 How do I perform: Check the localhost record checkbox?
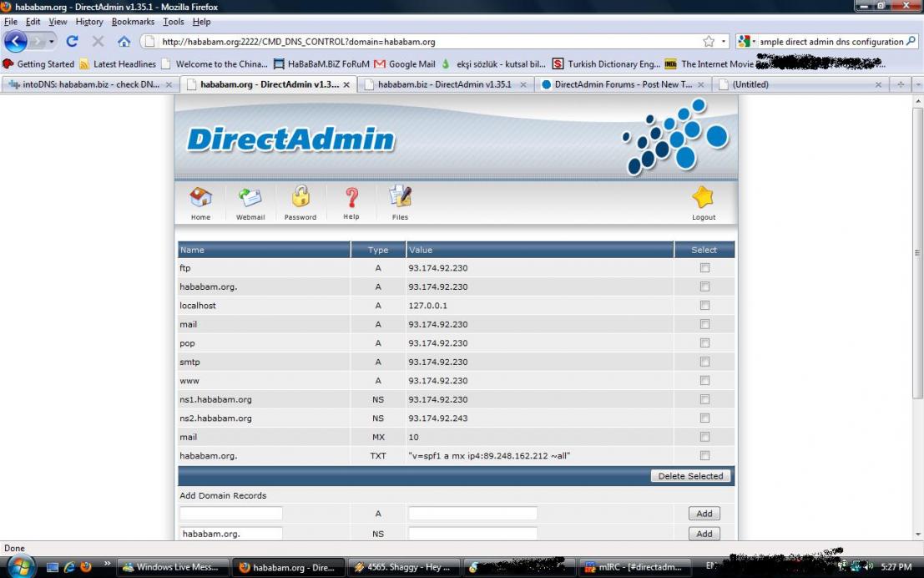pos(704,306)
